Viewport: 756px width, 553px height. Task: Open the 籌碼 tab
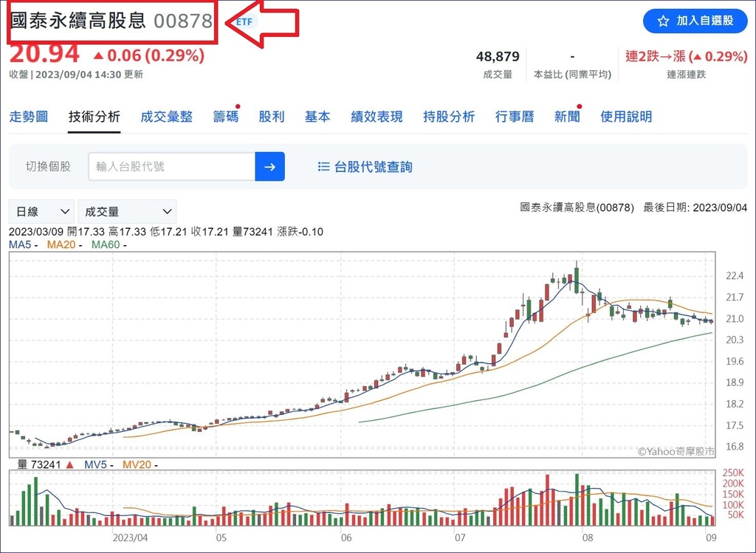[226, 117]
